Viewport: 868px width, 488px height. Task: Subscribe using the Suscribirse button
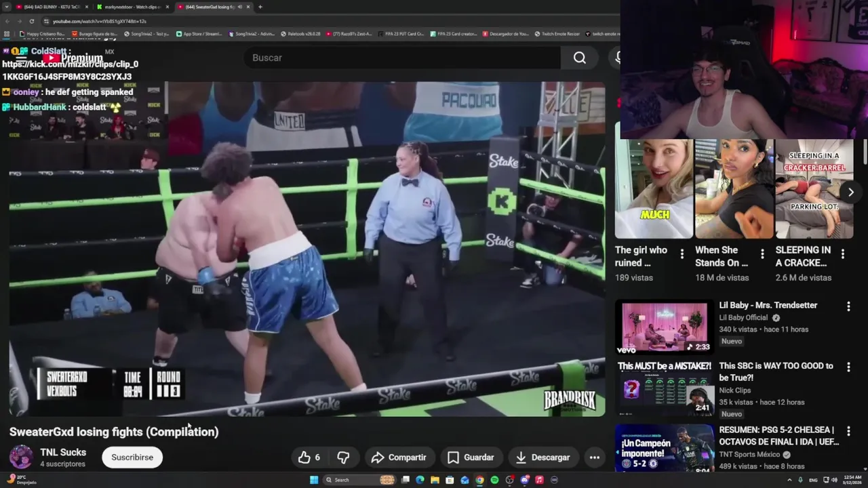point(132,457)
